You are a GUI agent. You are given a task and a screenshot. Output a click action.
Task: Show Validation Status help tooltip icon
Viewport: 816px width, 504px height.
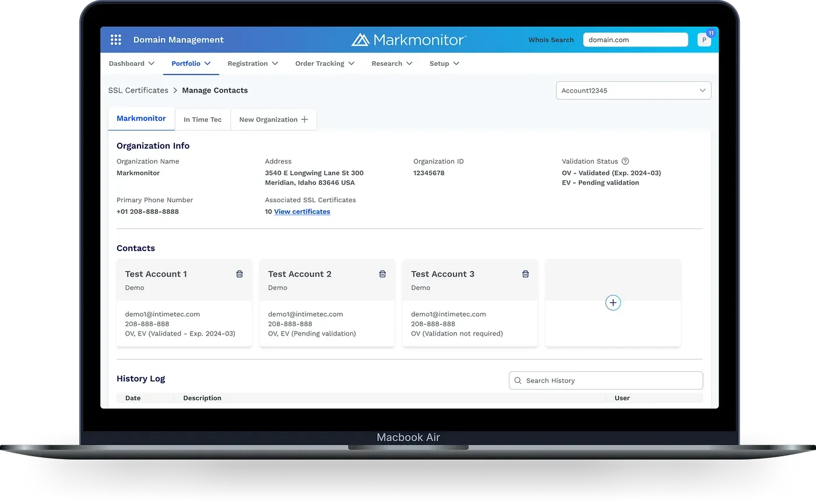(625, 161)
